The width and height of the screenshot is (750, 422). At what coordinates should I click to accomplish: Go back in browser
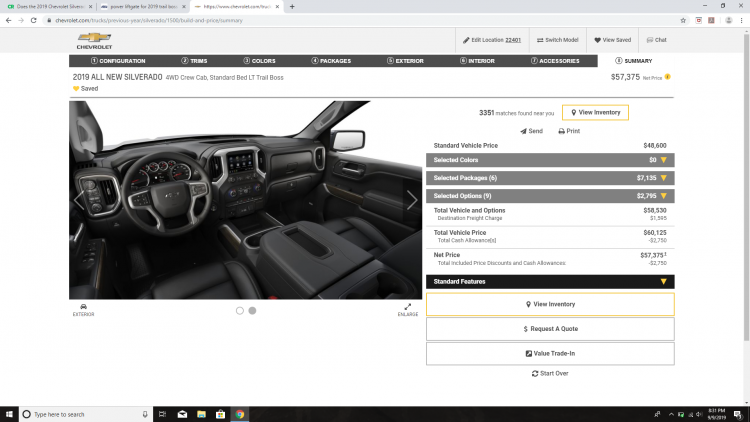(x=9, y=20)
